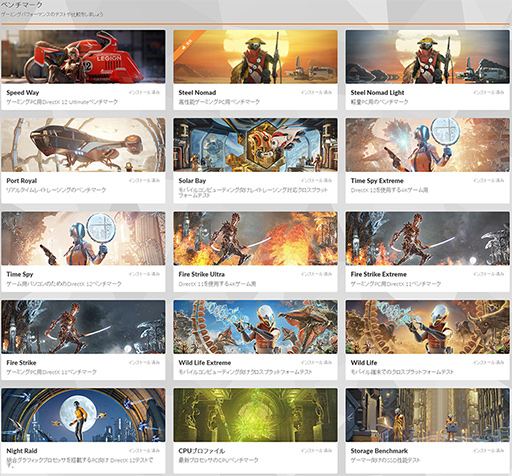
Task: Open the Night Raid moon thumbnail
Action: point(83,415)
